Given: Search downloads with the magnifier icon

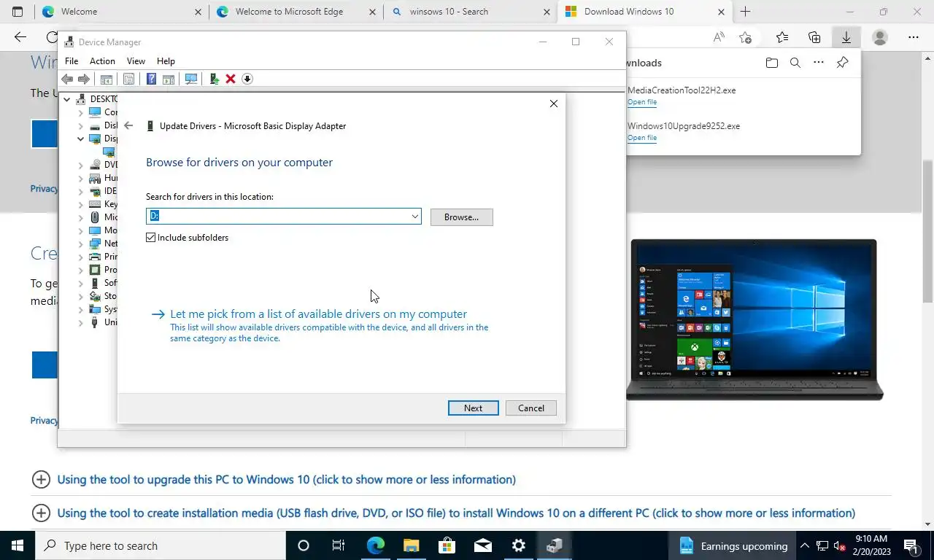Looking at the screenshot, I should [795, 63].
